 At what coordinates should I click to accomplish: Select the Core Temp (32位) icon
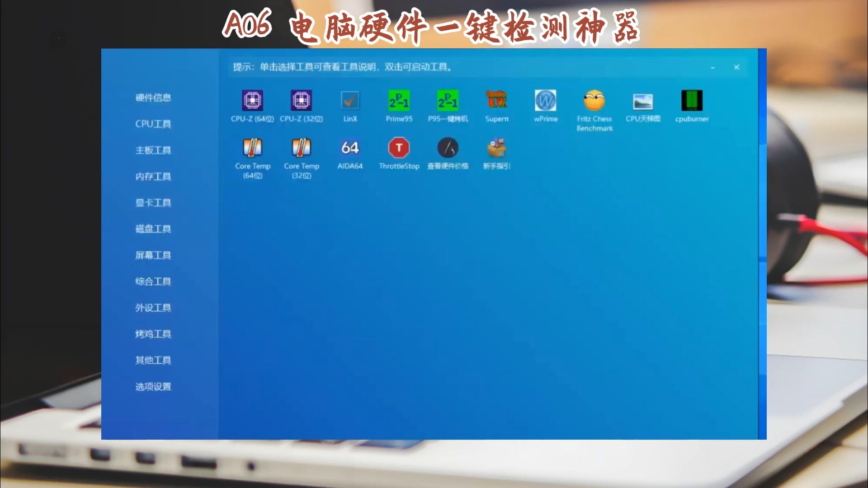pos(301,148)
